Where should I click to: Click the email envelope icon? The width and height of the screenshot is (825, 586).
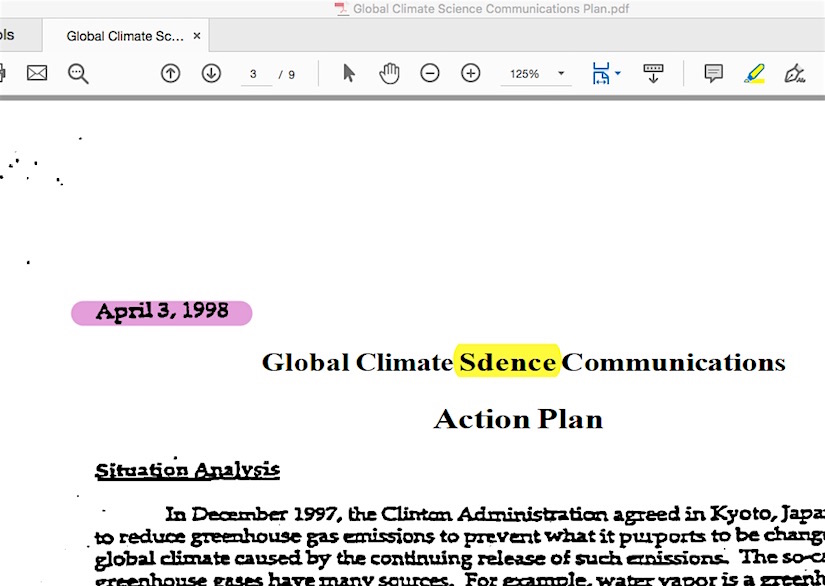point(37,73)
